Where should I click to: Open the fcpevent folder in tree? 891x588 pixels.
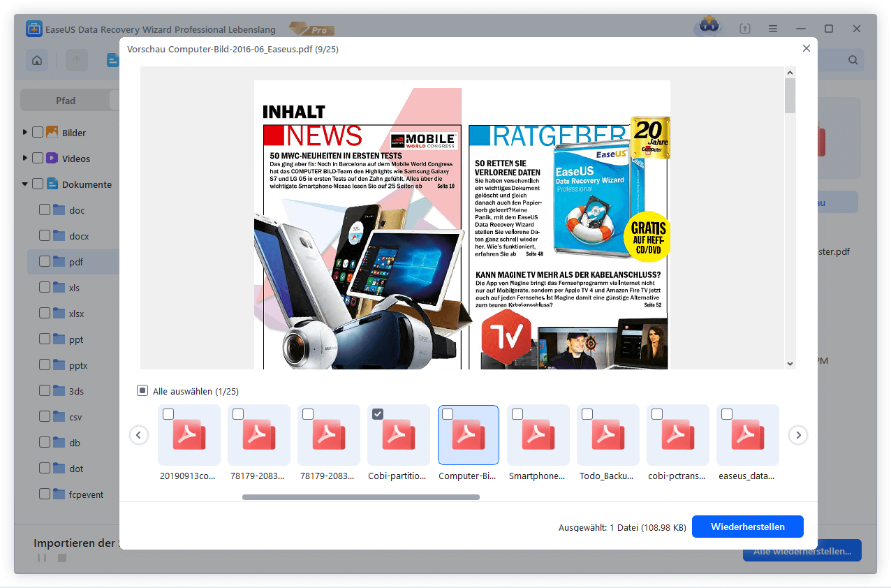pyautogui.click(x=87, y=494)
